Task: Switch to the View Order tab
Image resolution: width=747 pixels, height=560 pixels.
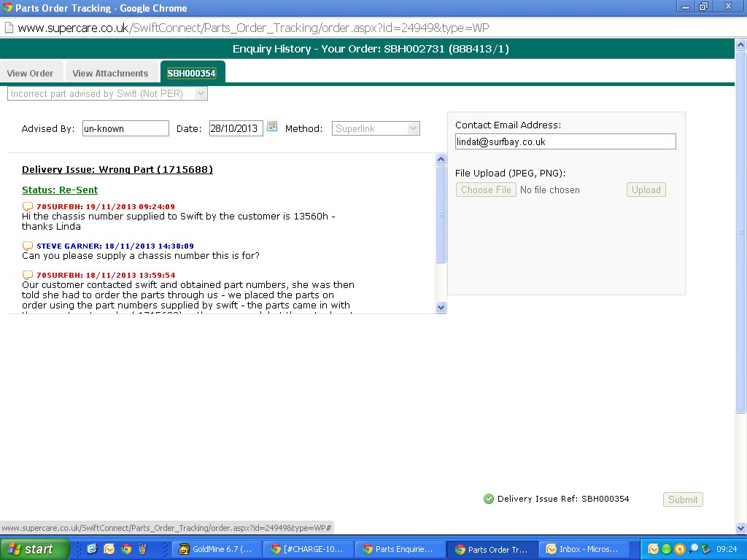Action: 31,74
